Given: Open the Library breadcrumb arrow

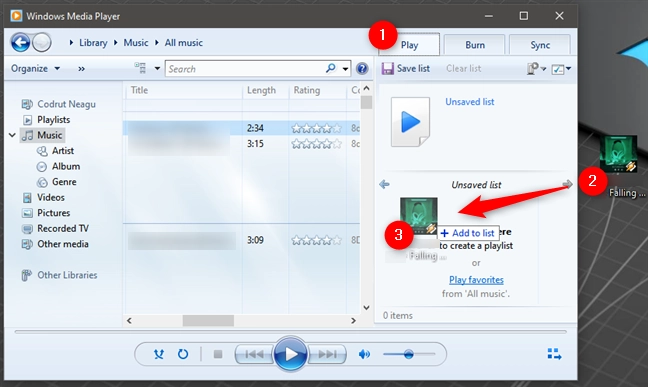Looking at the screenshot, I should click(x=71, y=42).
